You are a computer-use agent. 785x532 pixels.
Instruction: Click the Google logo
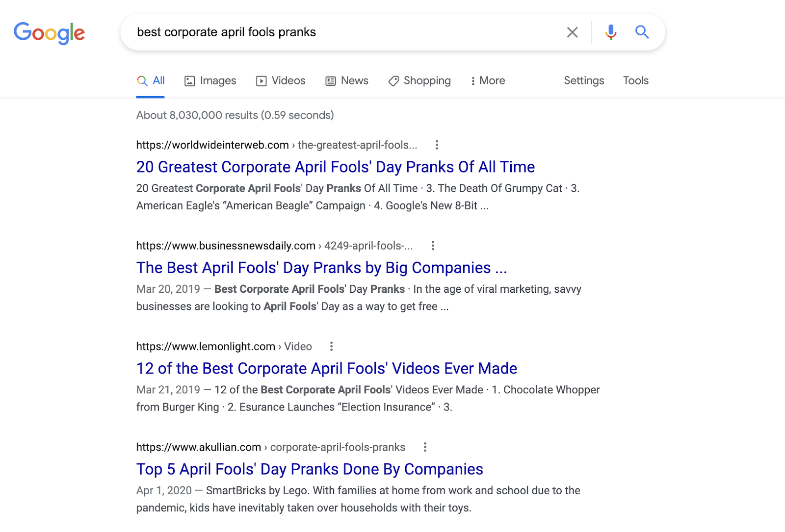pyautogui.click(x=49, y=33)
